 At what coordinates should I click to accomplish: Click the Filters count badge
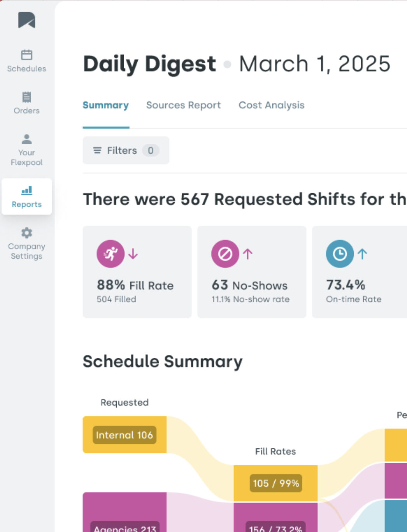pos(150,150)
